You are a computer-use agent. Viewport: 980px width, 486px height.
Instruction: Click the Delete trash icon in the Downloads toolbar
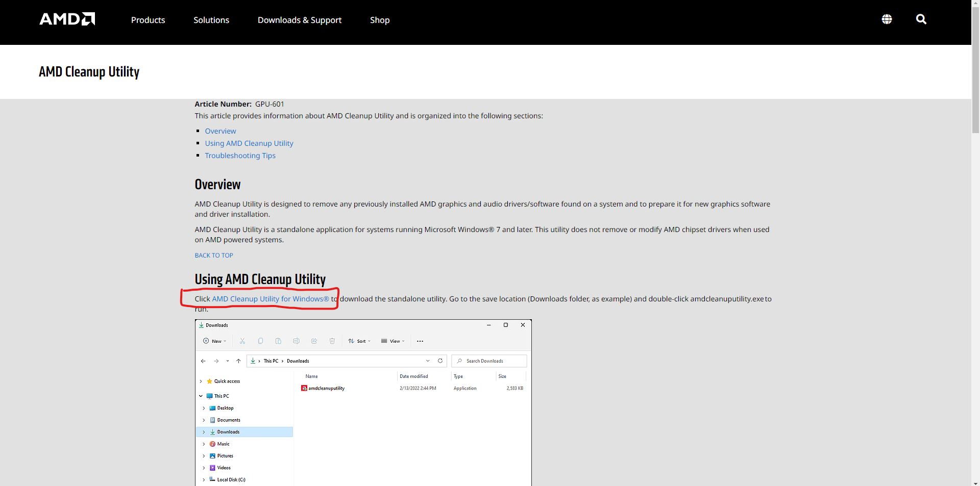click(x=332, y=341)
